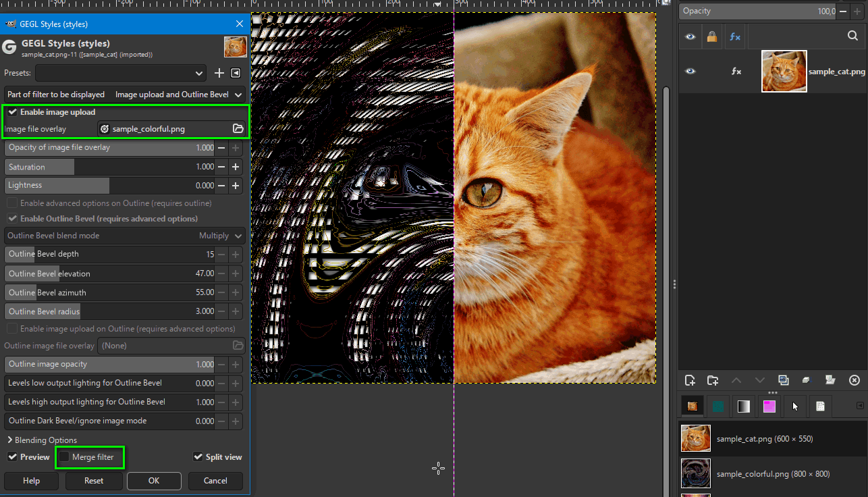Image resolution: width=868 pixels, height=497 pixels.
Task: Click fx icon on sample_cat.png layer
Action: click(736, 71)
